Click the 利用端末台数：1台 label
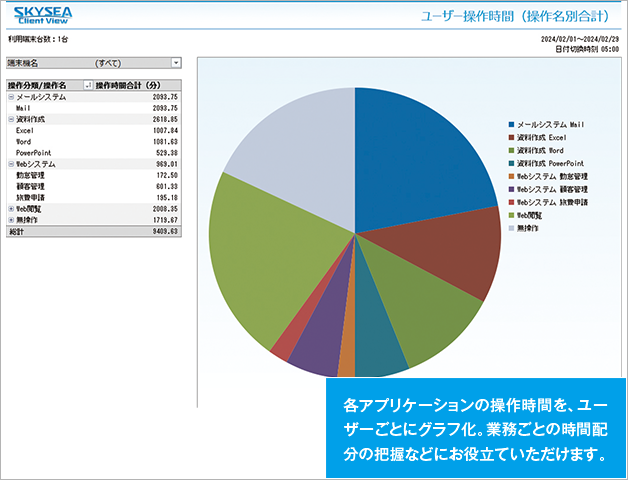The height and width of the screenshot is (480, 628). click(38, 39)
